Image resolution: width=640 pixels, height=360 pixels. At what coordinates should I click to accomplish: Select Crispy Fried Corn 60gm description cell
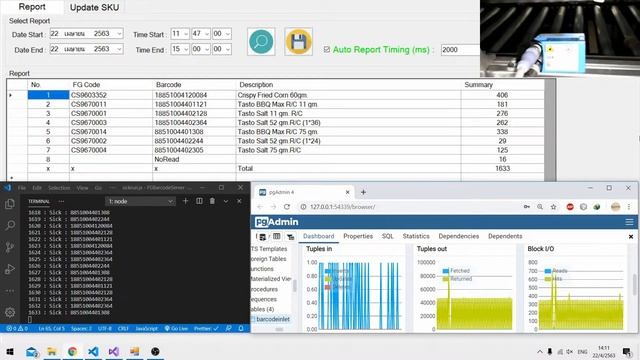tap(348, 95)
